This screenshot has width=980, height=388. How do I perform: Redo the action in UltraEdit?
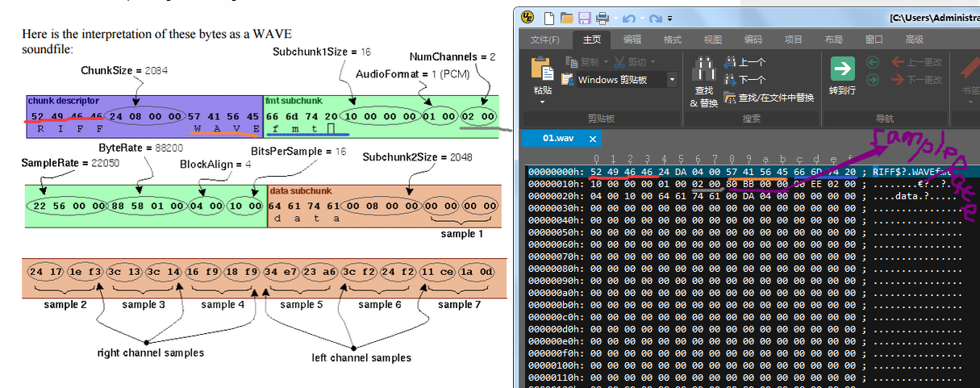pyautogui.click(x=655, y=18)
